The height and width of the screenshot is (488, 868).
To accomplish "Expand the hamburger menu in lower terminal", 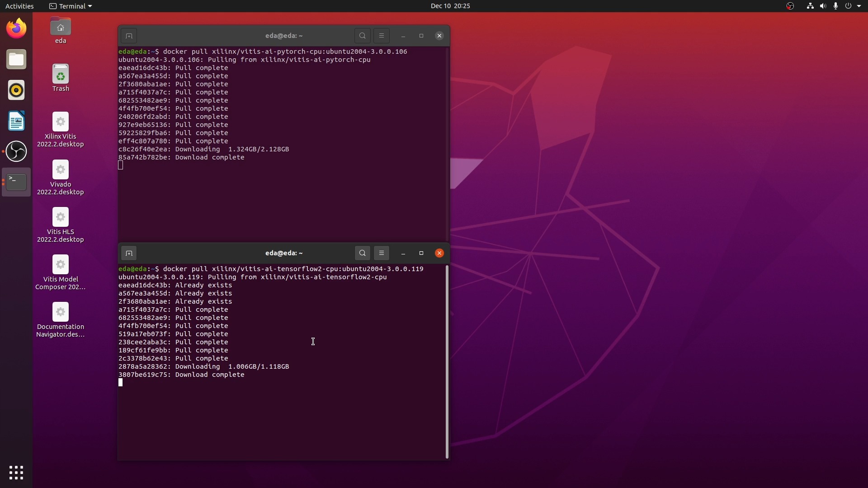I will [x=382, y=253].
